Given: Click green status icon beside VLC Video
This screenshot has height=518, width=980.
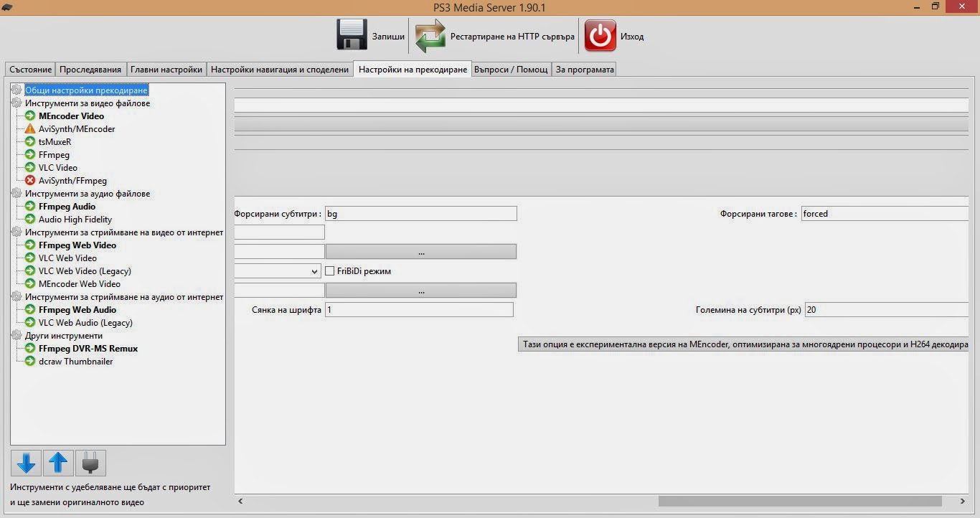Looking at the screenshot, I should click(30, 168).
